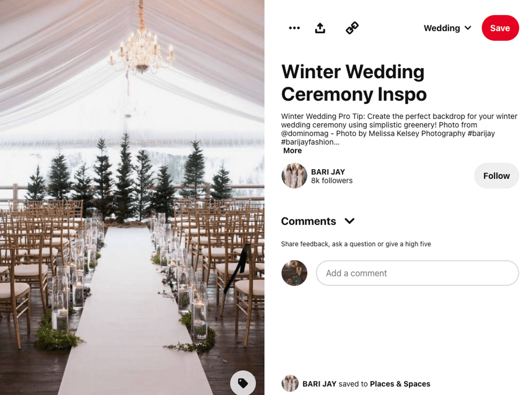This screenshot has width=532, height=395.
Task: Click BARI JAY name in saved-to line
Action: point(319,384)
